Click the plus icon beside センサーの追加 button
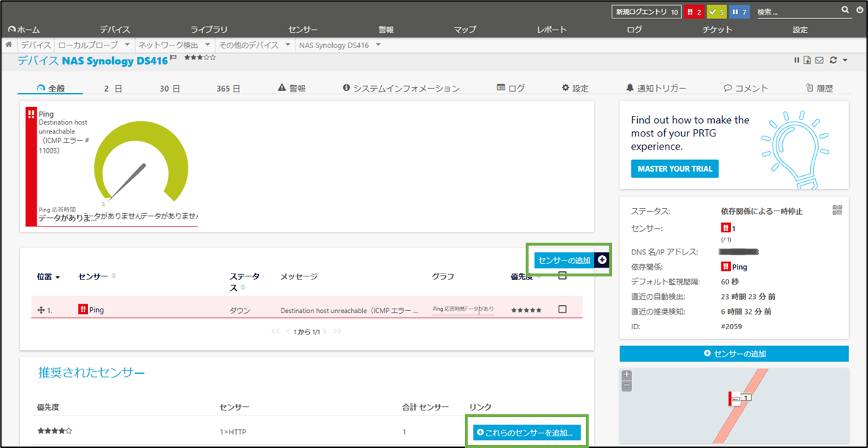Screen dimensions: 868x448 click(603, 260)
